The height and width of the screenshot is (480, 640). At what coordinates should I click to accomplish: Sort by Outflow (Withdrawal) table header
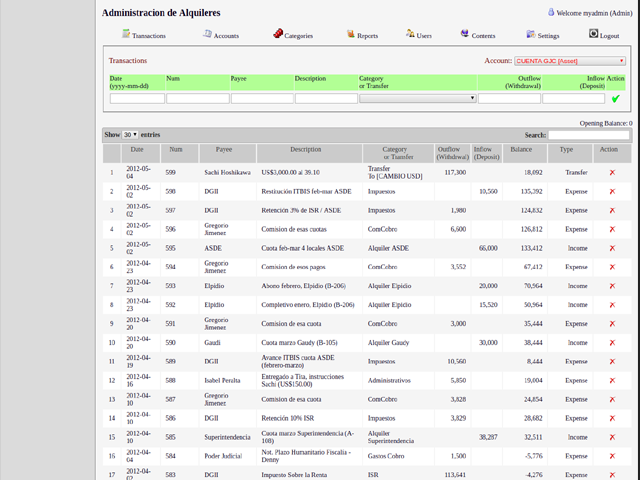(453, 153)
